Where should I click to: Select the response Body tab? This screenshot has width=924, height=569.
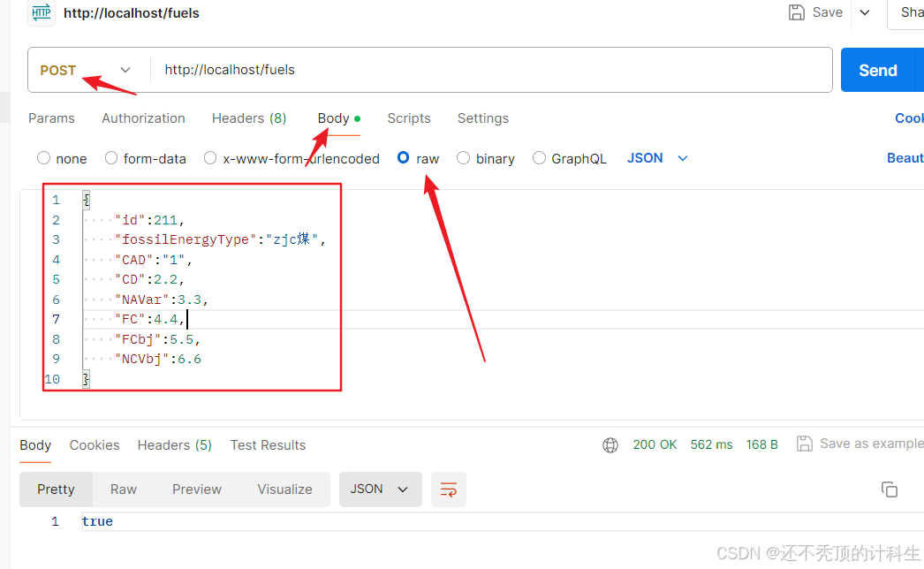pyautogui.click(x=35, y=445)
